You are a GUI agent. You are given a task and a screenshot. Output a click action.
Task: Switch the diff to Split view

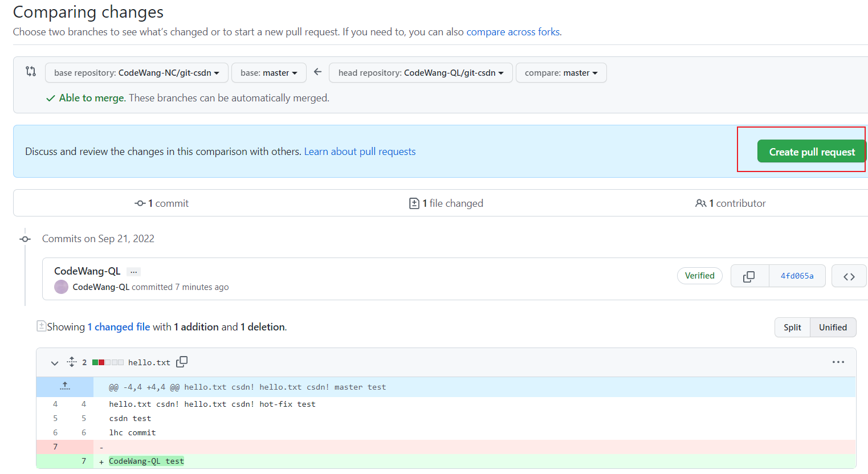[792, 327]
